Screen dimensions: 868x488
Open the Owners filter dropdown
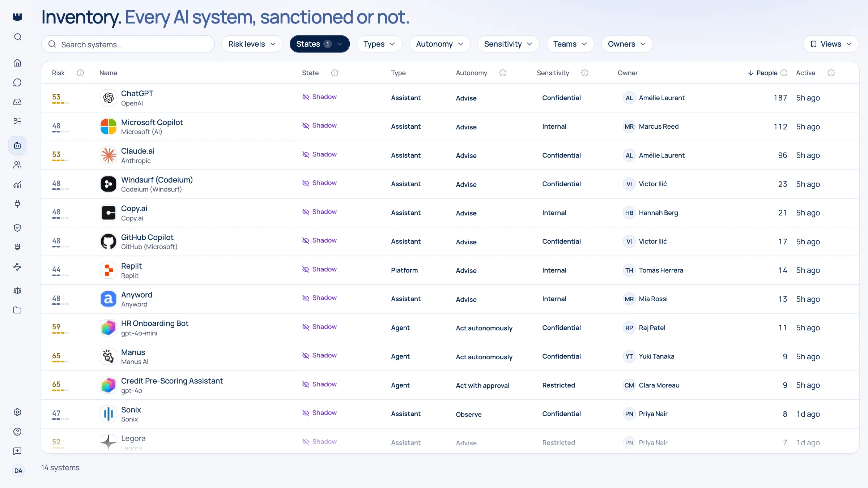click(x=627, y=44)
